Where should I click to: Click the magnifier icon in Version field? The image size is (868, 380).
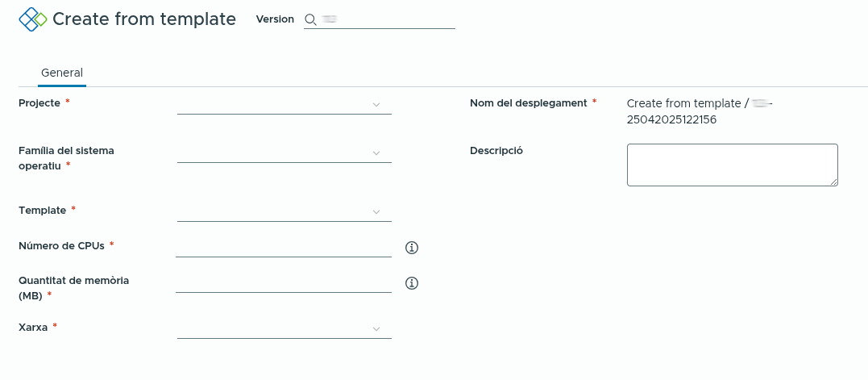click(x=310, y=20)
